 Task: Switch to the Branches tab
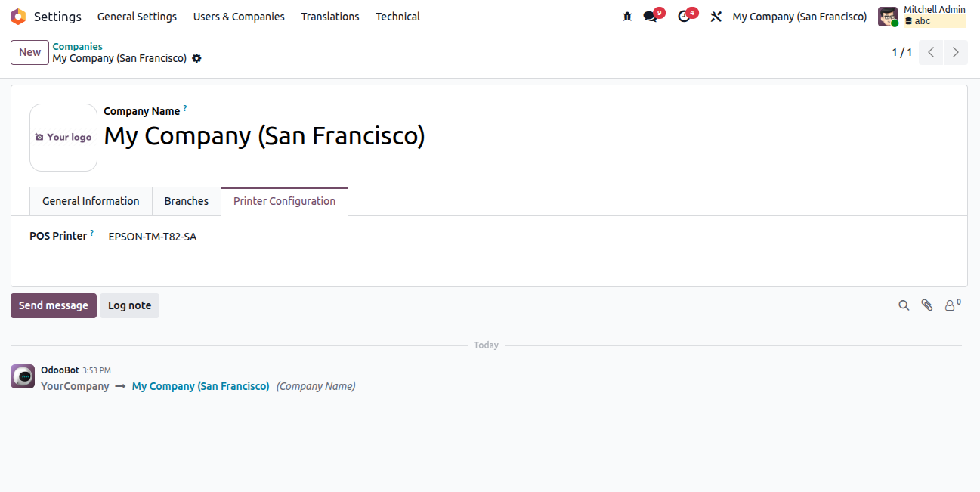coord(186,201)
